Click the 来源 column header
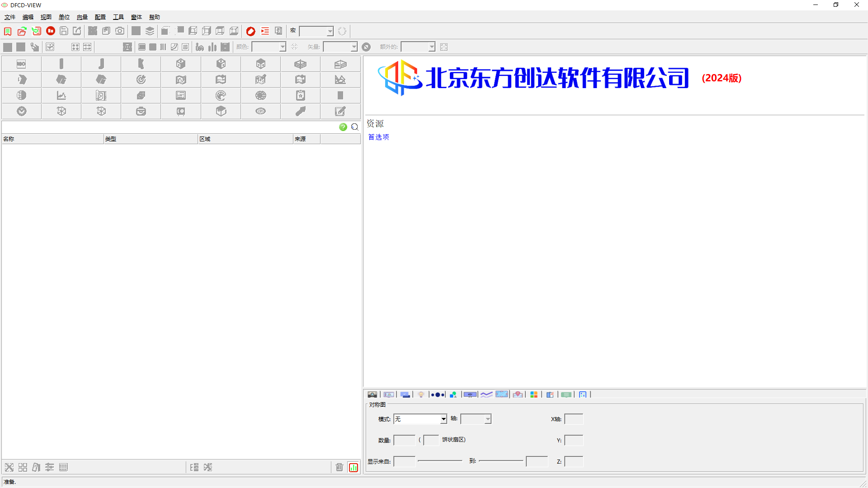 pos(307,139)
